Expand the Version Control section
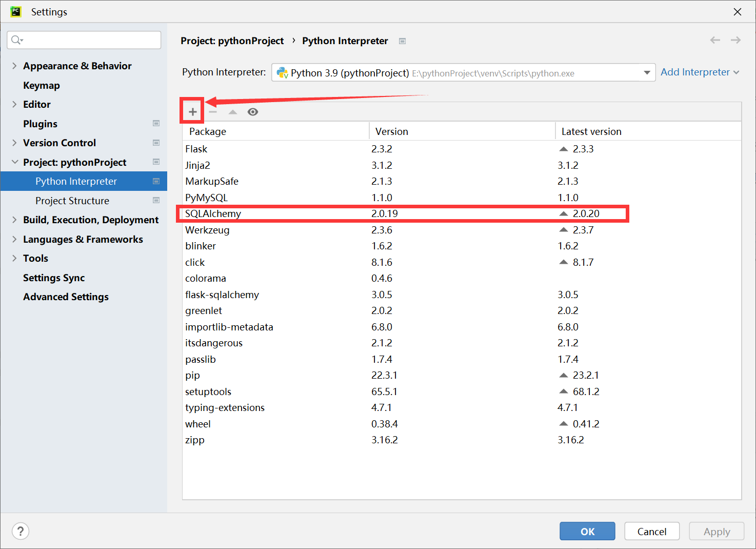Viewport: 756px width, 549px height. click(x=14, y=143)
